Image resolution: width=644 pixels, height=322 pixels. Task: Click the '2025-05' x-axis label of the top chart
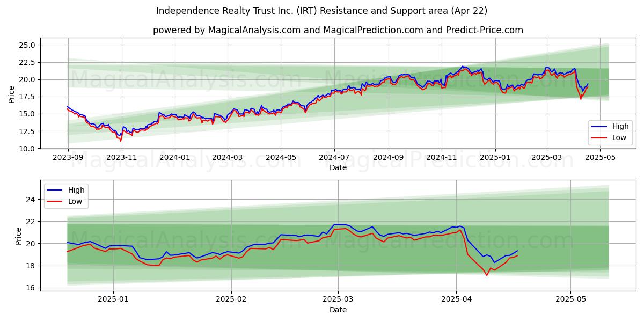pos(601,158)
